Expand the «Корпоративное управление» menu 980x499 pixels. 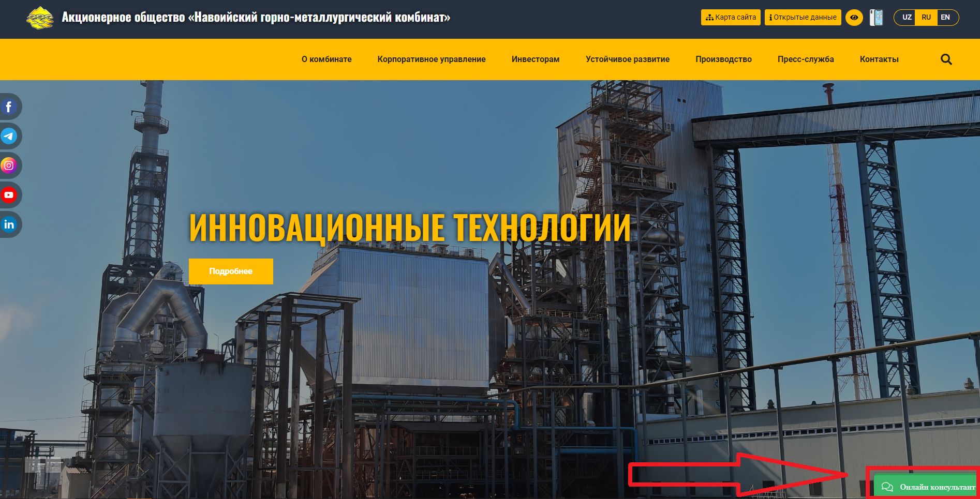432,59
